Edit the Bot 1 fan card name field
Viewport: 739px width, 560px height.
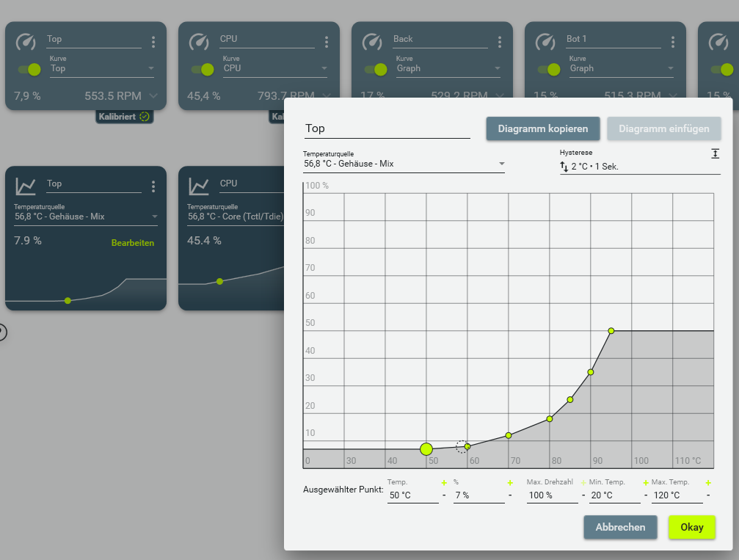tap(614, 40)
